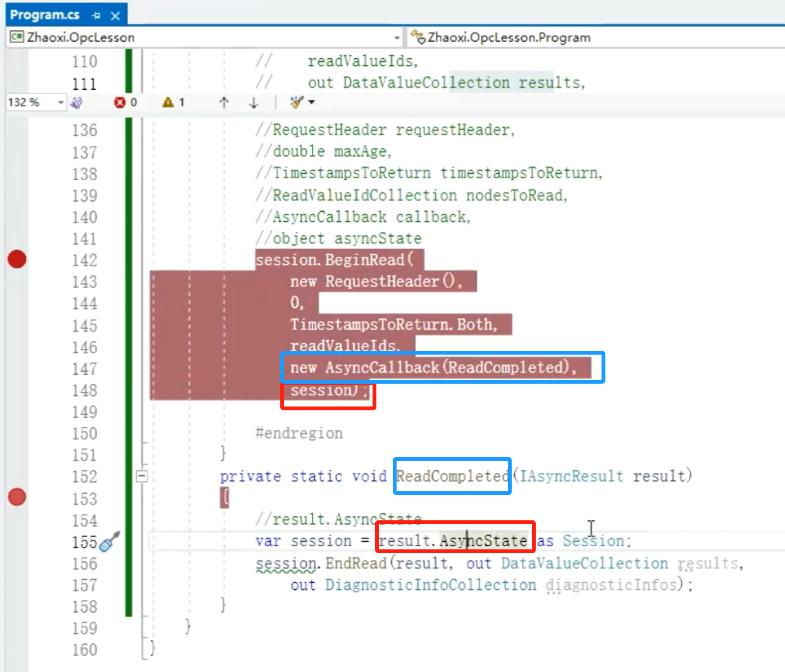Open the 132 % zoom dropdown
The height and width of the screenshot is (672, 785).
tap(61, 102)
